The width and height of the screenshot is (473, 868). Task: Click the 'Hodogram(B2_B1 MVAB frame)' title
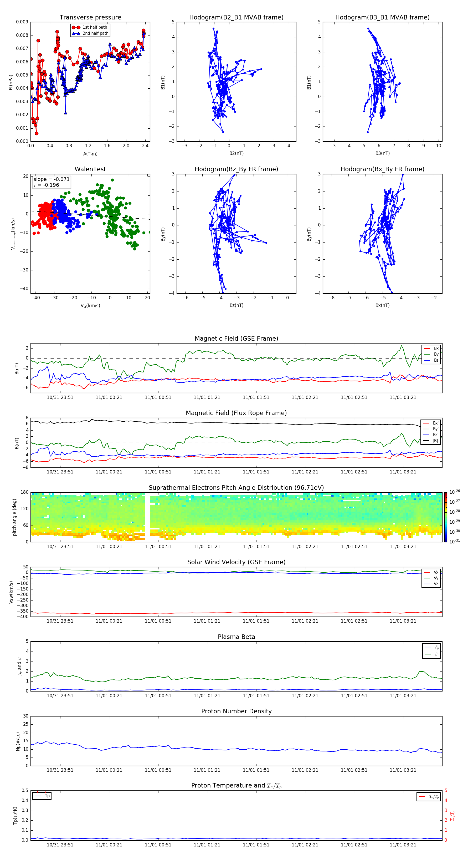point(236,18)
